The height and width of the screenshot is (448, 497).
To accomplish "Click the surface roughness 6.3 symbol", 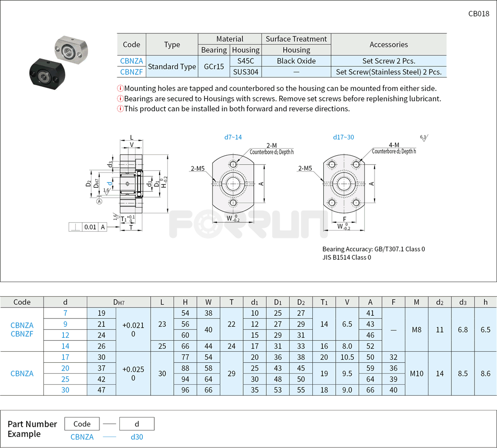I will coord(423,138).
